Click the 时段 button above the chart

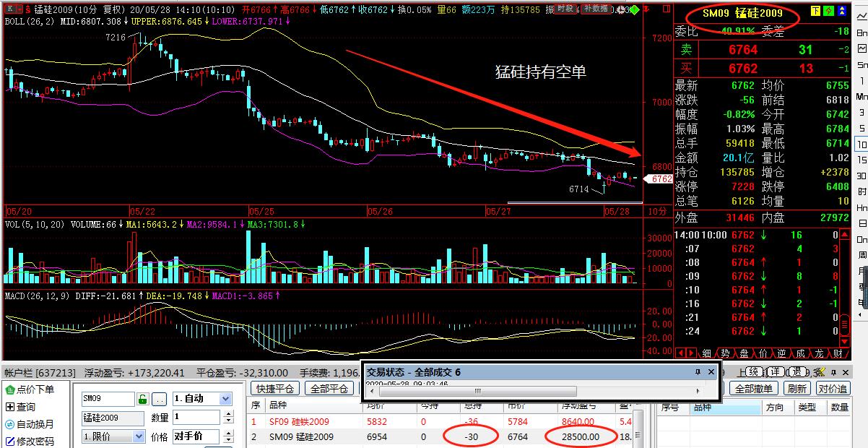[x=566, y=9]
